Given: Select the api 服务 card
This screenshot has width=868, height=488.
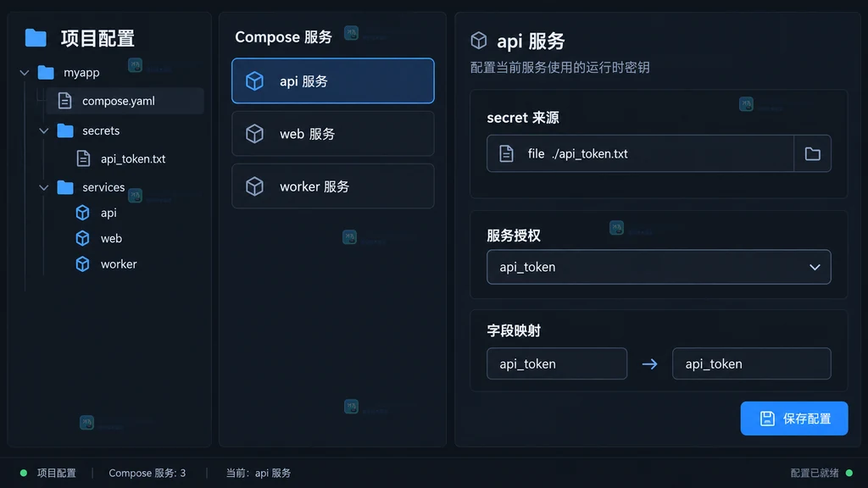Looking at the screenshot, I should (332, 80).
